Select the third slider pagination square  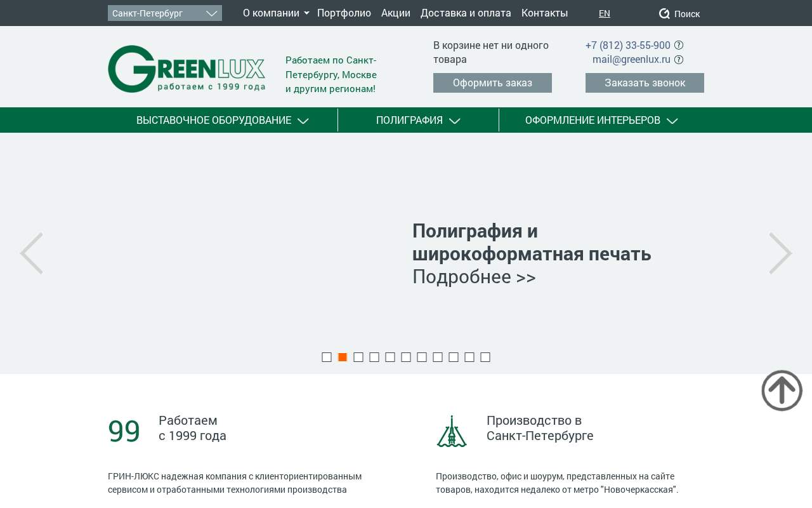click(x=358, y=357)
